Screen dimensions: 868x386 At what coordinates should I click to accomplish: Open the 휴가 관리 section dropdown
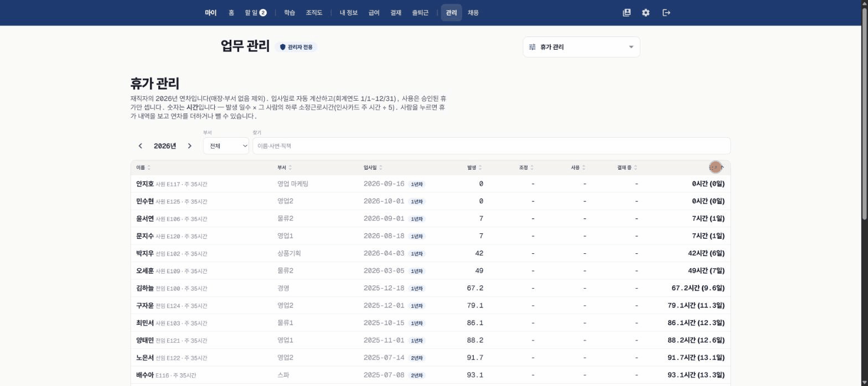581,47
